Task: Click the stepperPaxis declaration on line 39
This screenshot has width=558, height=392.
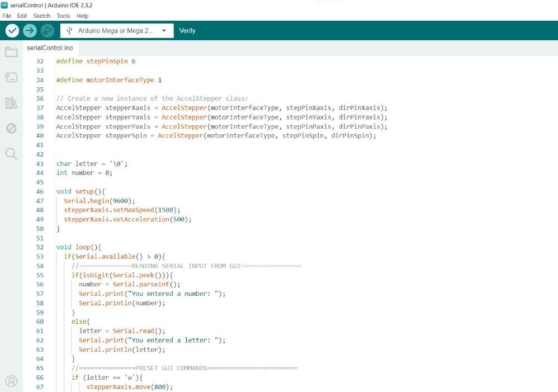Action: click(222, 126)
